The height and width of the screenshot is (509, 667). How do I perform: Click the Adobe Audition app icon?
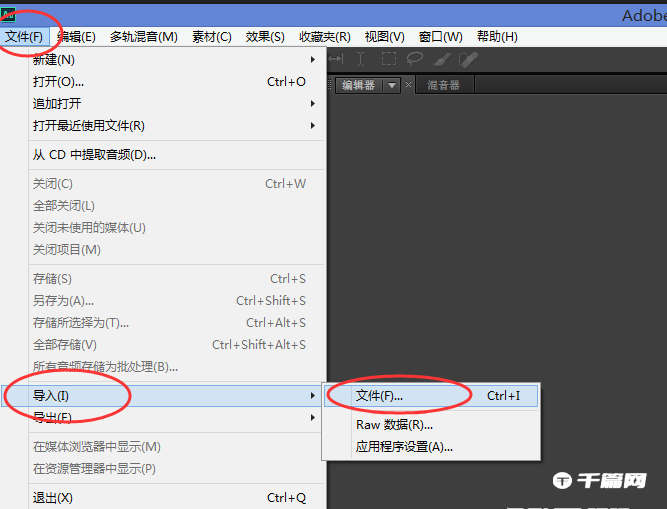8,15
